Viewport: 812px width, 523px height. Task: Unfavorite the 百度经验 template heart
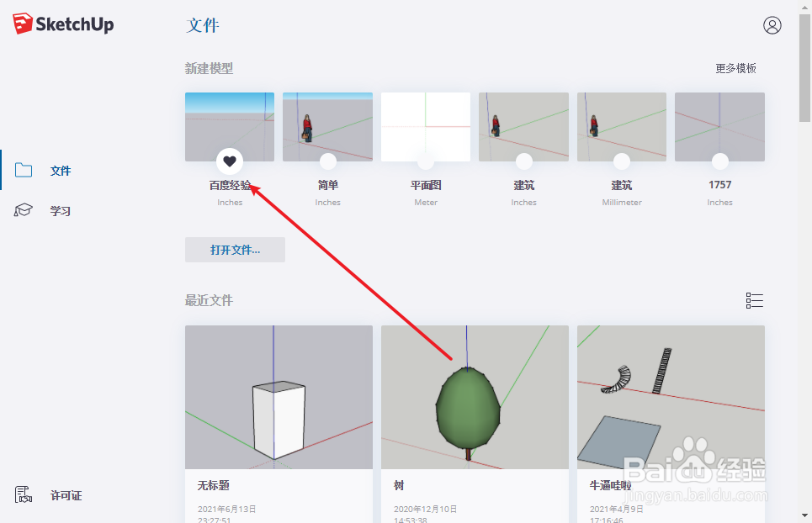(x=230, y=161)
